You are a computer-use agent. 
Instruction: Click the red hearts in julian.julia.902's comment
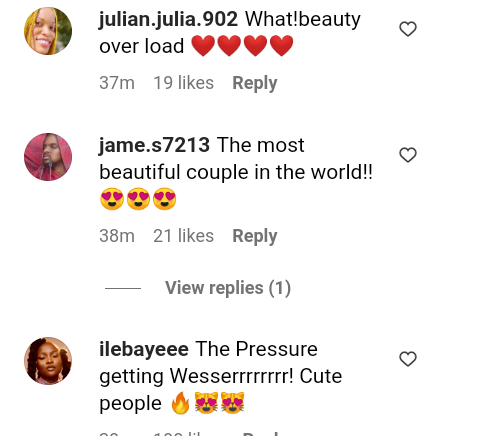coord(242,46)
